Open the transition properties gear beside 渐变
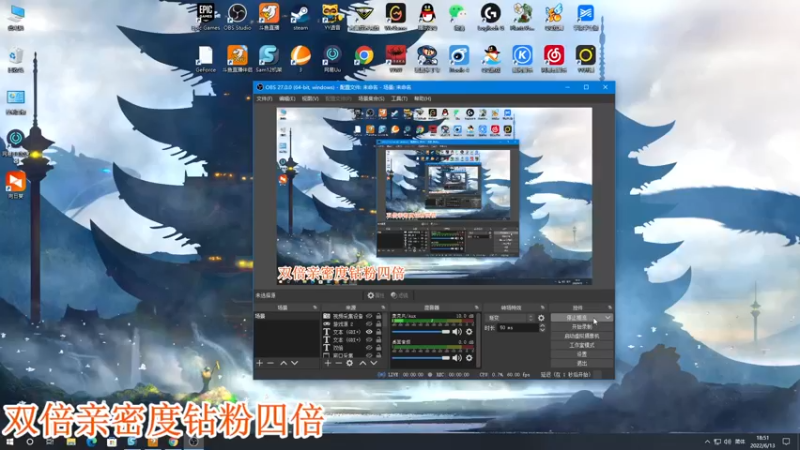Screen dimensions: 800x450 (x=541, y=318)
